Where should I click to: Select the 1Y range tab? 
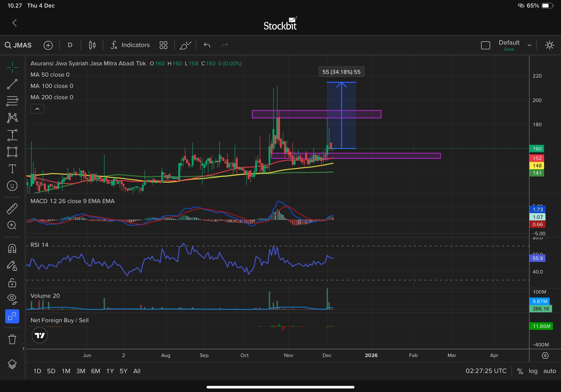coord(110,371)
